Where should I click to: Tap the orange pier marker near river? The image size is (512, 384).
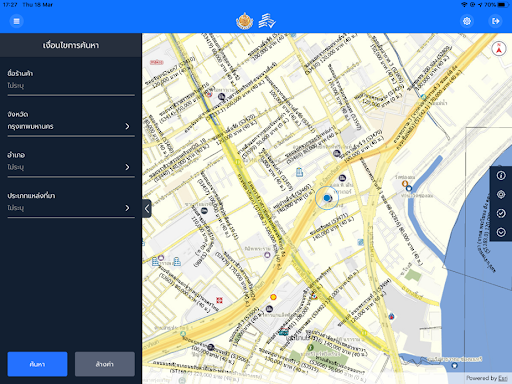coord(405,183)
